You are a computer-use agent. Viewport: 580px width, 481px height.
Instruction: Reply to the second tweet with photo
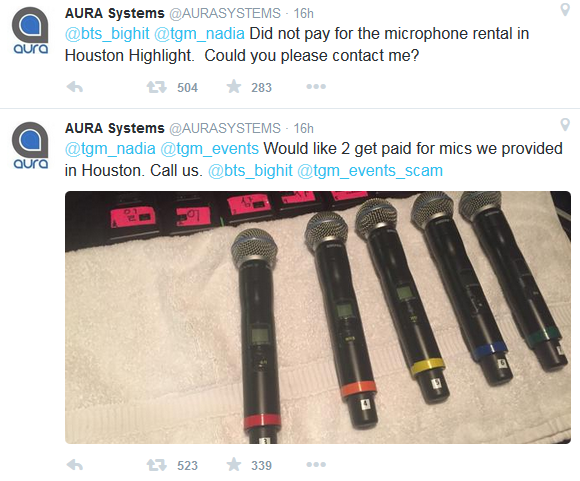click(75, 465)
